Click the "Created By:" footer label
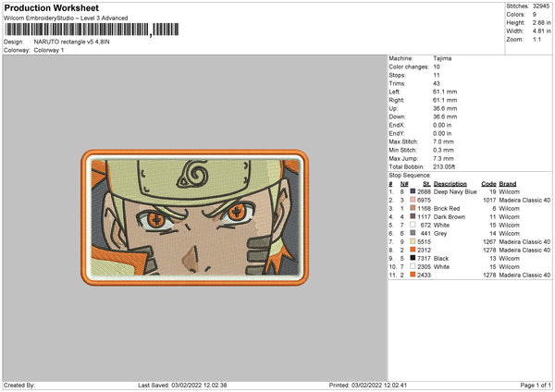Screen dimensions: 555x392 pos(19,385)
